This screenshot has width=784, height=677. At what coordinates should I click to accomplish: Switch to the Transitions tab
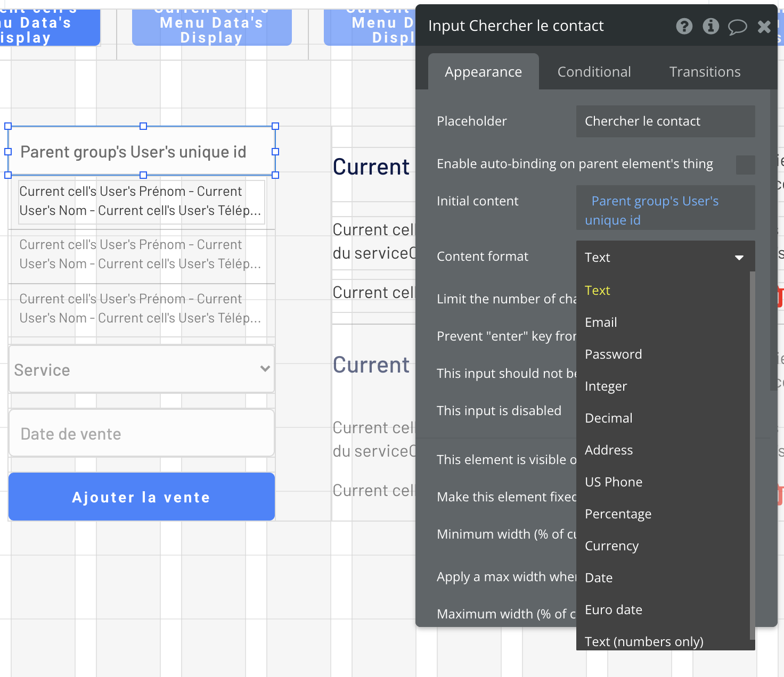pos(705,72)
